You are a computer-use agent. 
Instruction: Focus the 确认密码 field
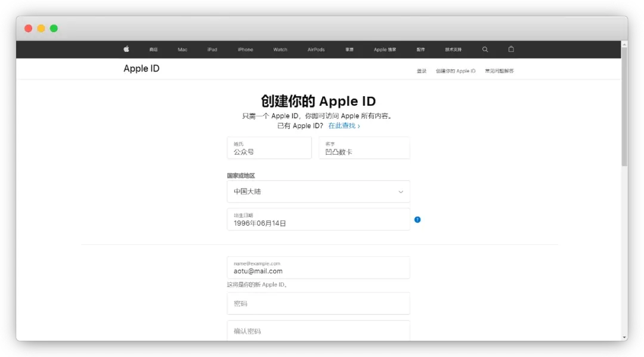click(x=318, y=331)
